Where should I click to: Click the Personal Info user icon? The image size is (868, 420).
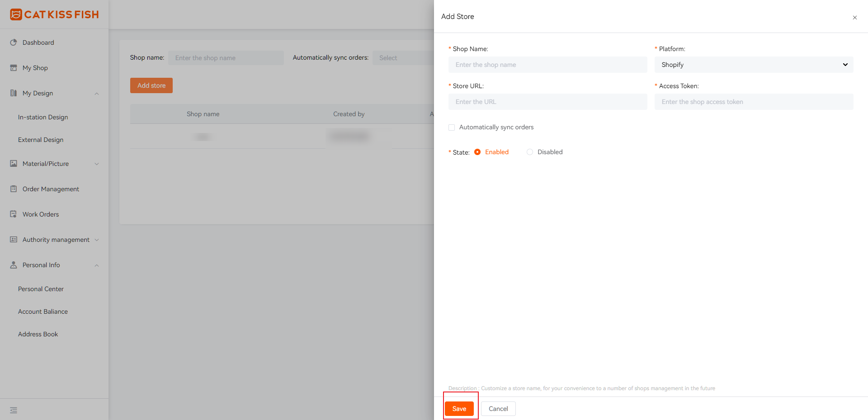coord(14,265)
